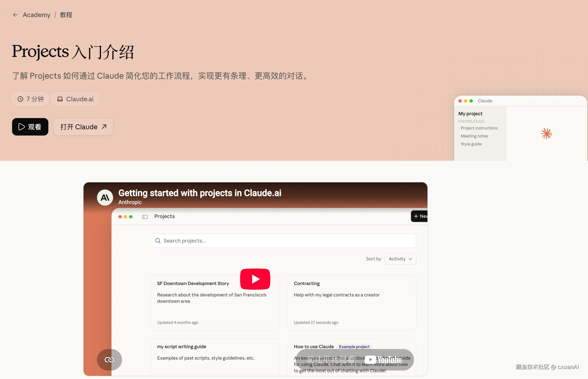
Task: Click the KNOWLEDGE label in the mockup
Action: coord(471,121)
